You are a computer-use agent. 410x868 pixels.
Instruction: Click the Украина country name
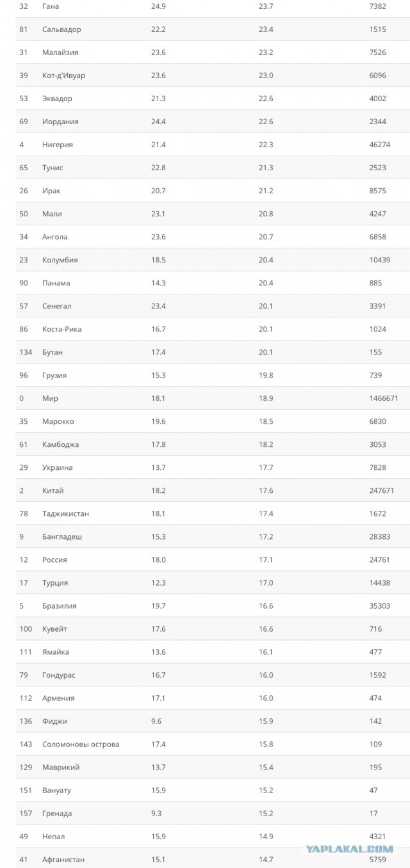click(58, 467)
